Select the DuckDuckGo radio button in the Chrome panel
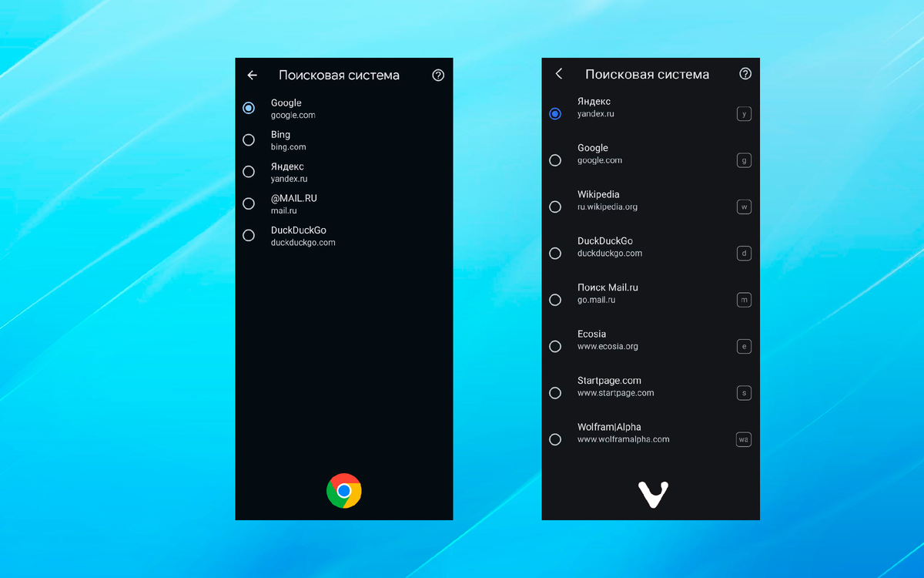The width and height of the screenshot is (924, 578). (x=249, y=235)
